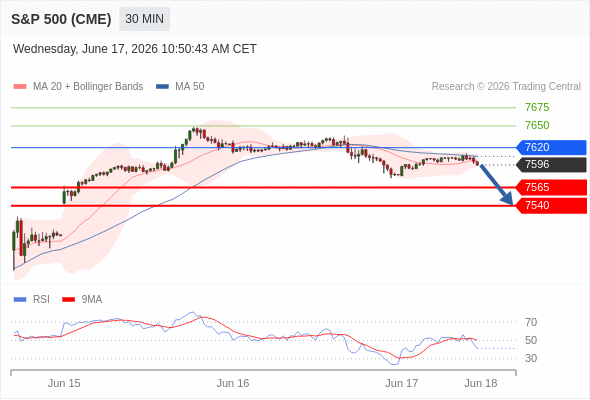Click the Jun 16 date axis label

click(x=233, y=383)
